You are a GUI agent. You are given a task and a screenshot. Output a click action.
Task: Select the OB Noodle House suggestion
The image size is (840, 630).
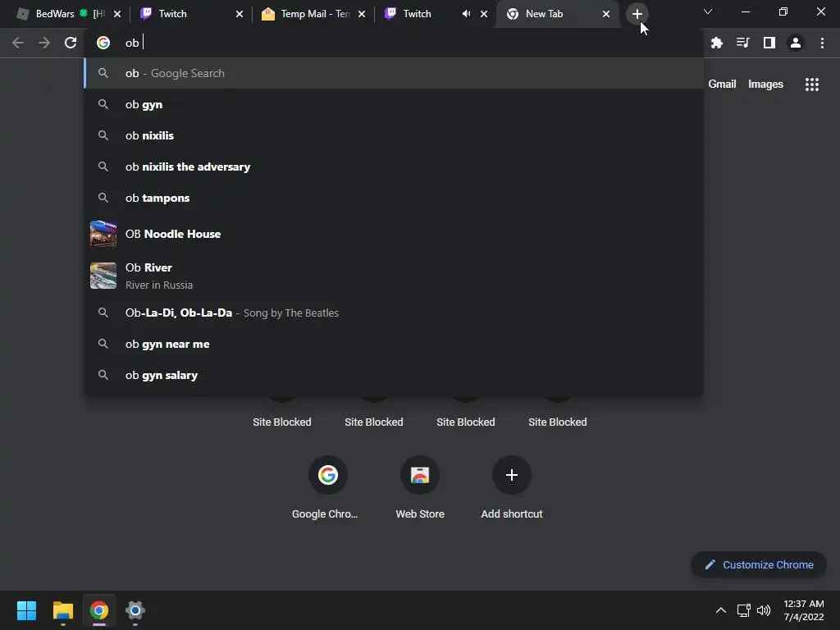[394, 234]
